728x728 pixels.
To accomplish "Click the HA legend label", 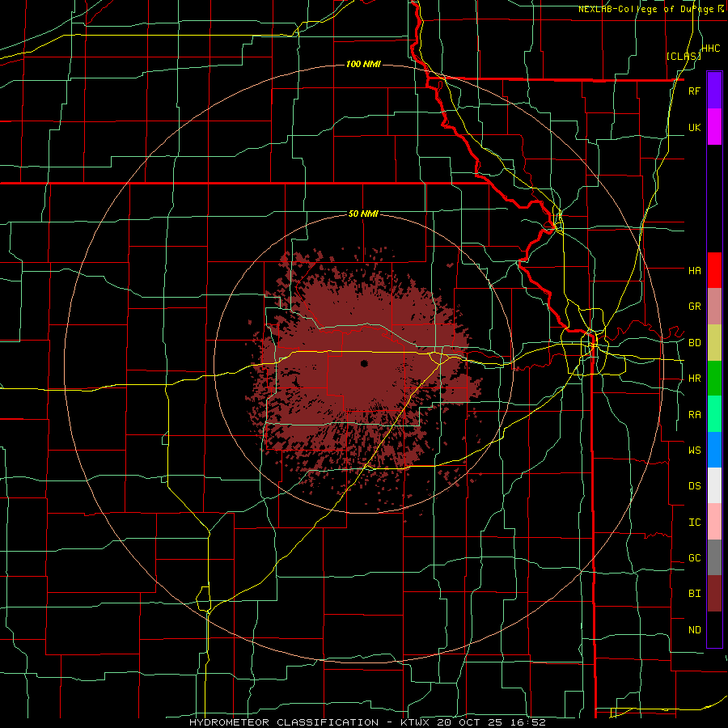I will (694, 271).
